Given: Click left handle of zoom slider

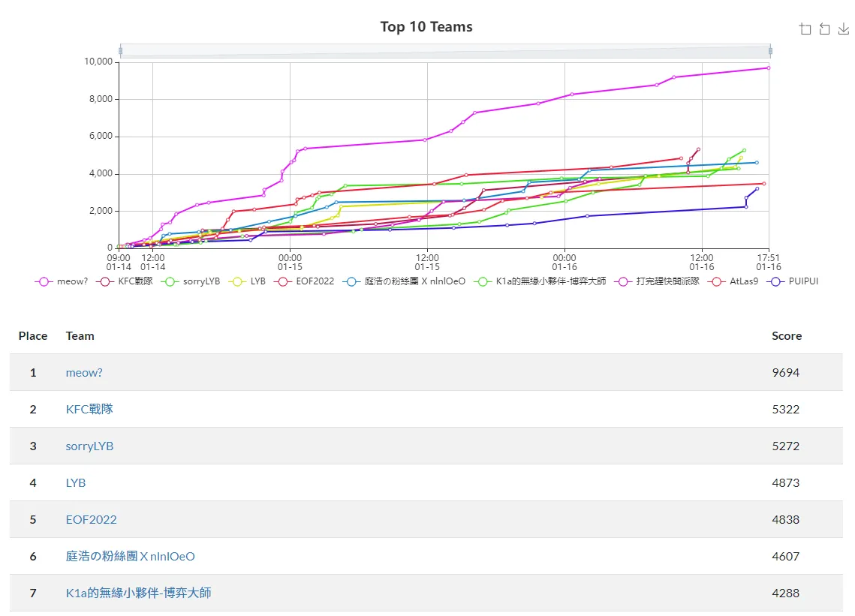Looking at the screenshot, I should coord(120,51).
